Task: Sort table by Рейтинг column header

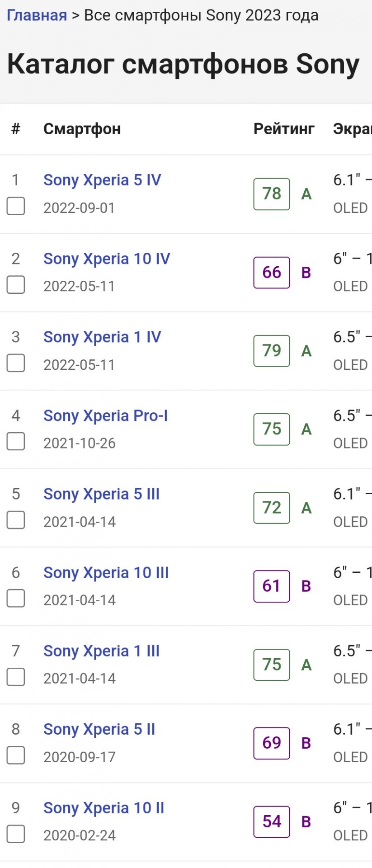Action: 284,129
